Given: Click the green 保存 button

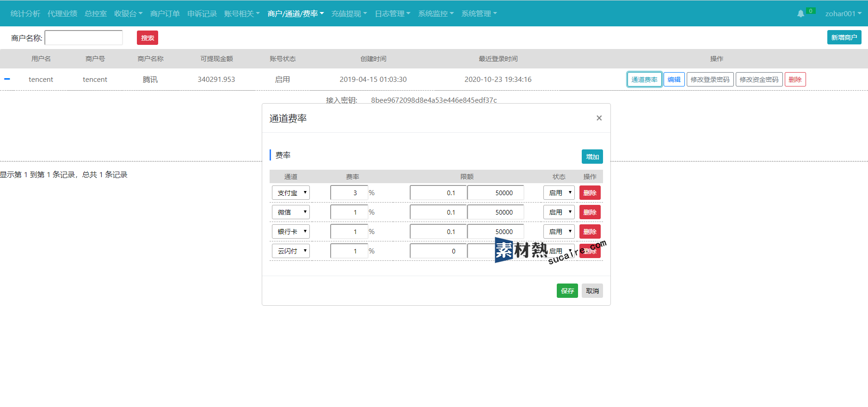Looking at the screenshot, I should tap(567, 291).
